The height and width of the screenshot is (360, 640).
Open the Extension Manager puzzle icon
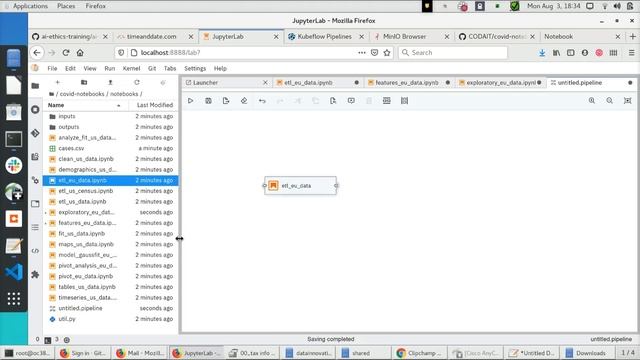(x=36, y=274)
